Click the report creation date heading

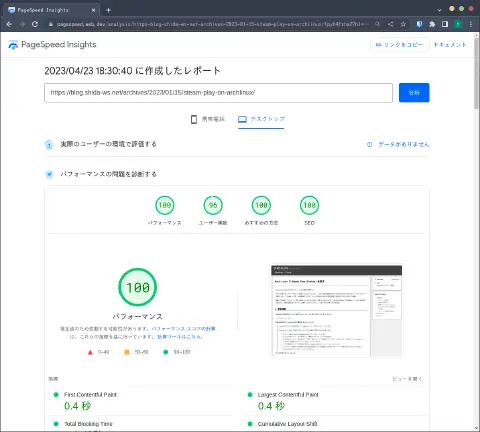[x=132, y=71]
